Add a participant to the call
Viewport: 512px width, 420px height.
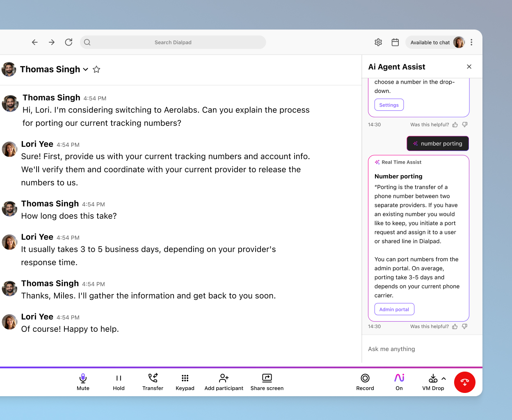(224, 382)
